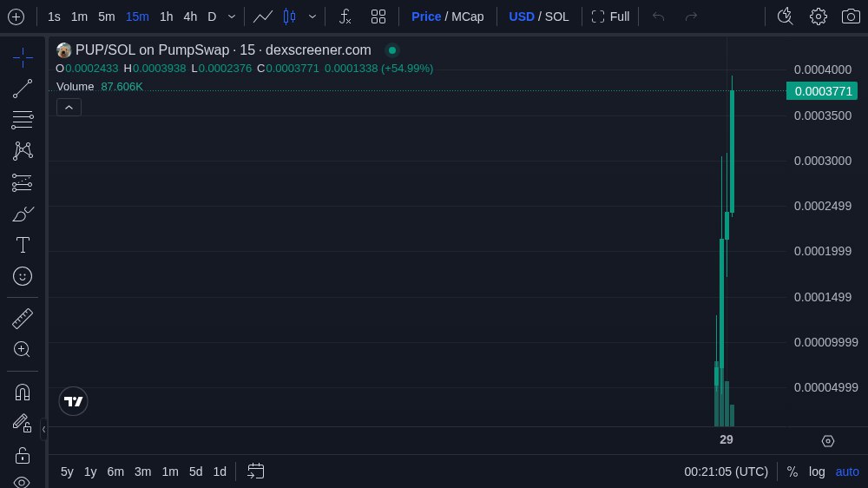Open the indicators fx menu
This screenshot has width=868, height=488.
click(345, 16)
